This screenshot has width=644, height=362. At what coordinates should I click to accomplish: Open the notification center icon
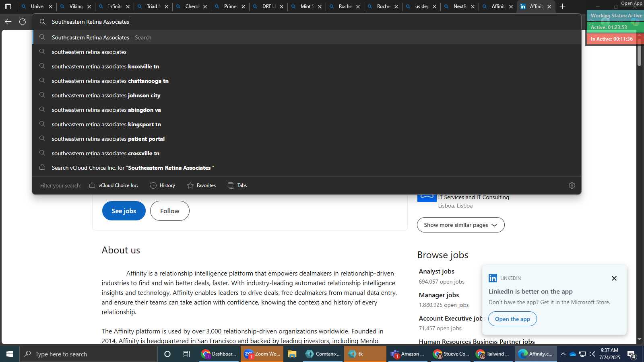click(x=632, y=354)
